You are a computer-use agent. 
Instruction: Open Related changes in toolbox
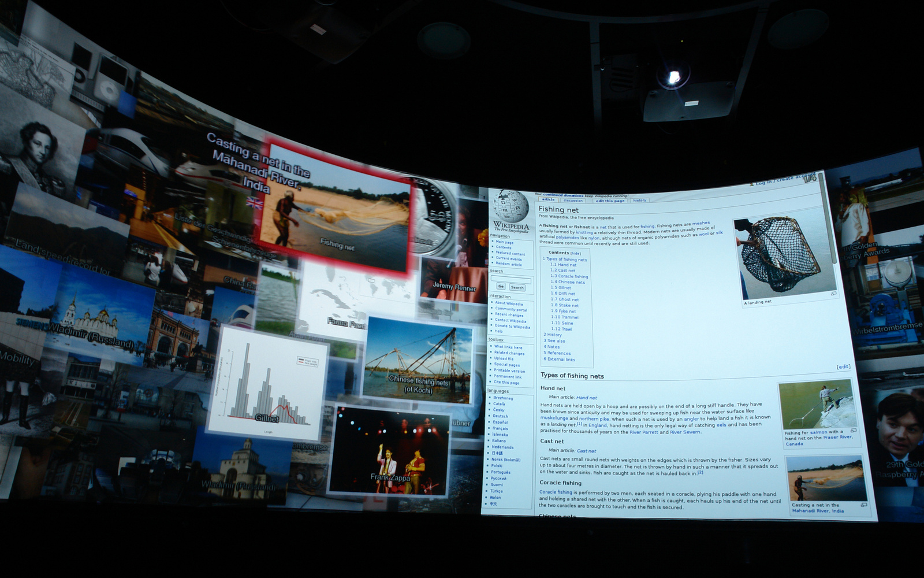coord(509,353)
